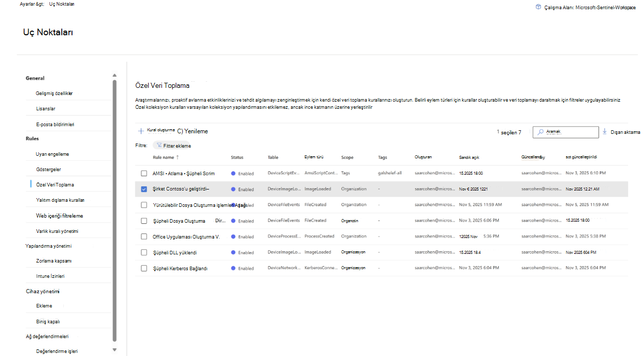644x356 pixels.
Task: Click the Yenileme refresh button
Action: tap(193, 131)
